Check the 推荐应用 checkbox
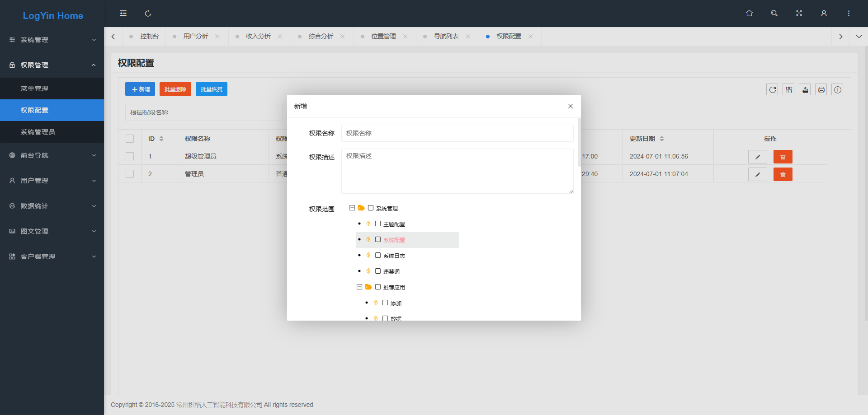This screenshot has height=415, width=868. click(x=378, y=287)
